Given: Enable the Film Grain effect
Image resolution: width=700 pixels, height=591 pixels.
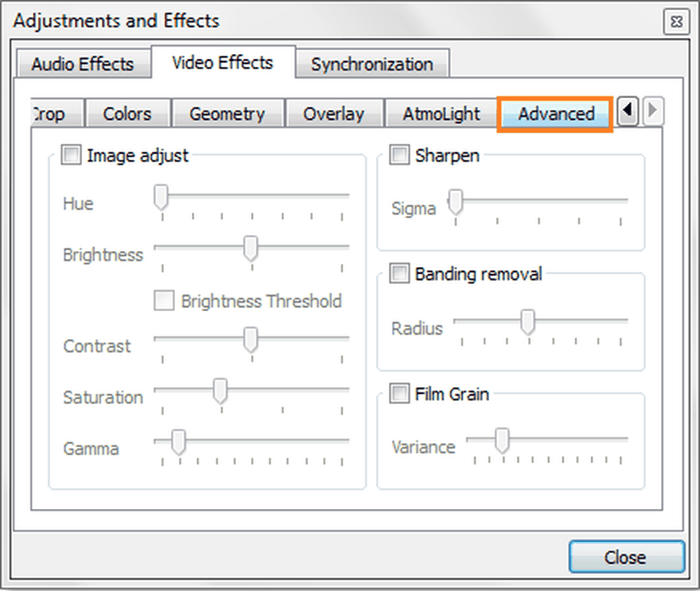Looking at the screenshot, I should pos(398,393).
